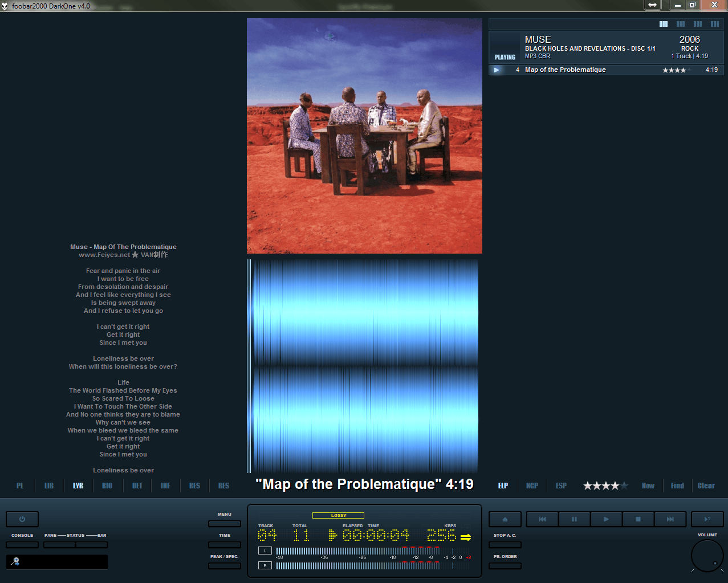This screenshot has height=583, width=728.
Task: Click the search magnifier icon
Action: pos(15,561)
